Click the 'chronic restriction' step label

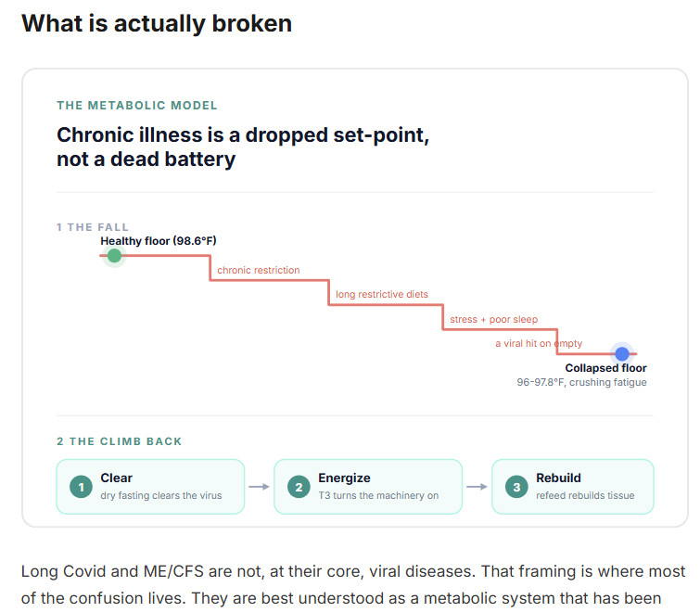(259, 270)
